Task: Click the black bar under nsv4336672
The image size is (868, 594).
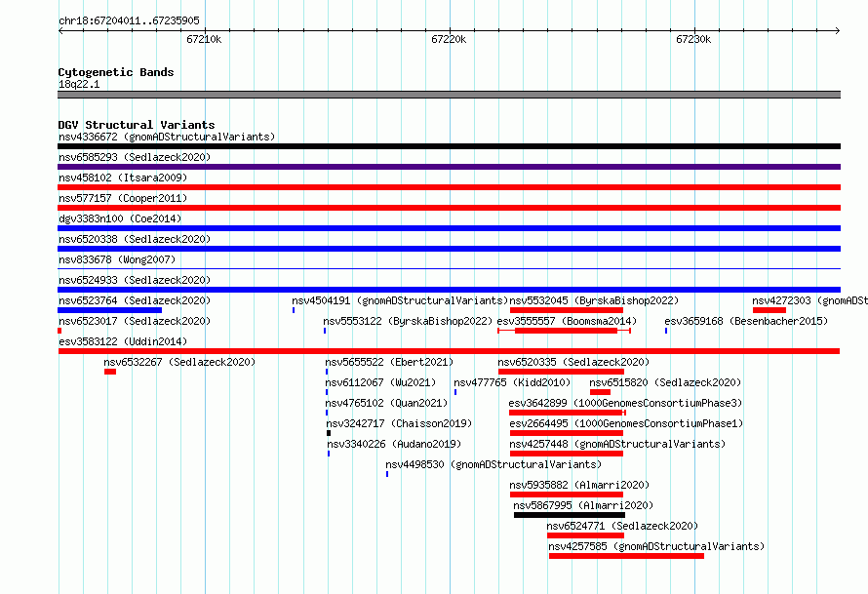Action: 449,146
